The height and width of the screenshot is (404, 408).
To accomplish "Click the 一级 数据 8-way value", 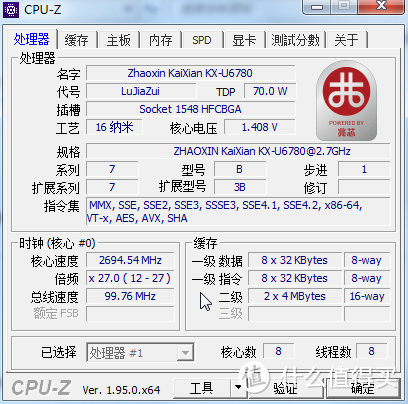I will click(x=367, y=260).
